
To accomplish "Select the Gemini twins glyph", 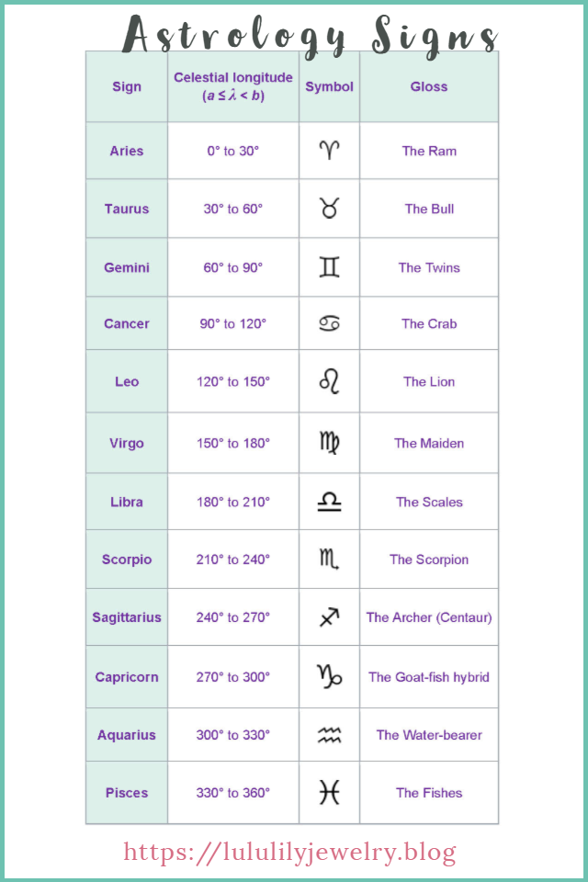I will coord(329,267).
